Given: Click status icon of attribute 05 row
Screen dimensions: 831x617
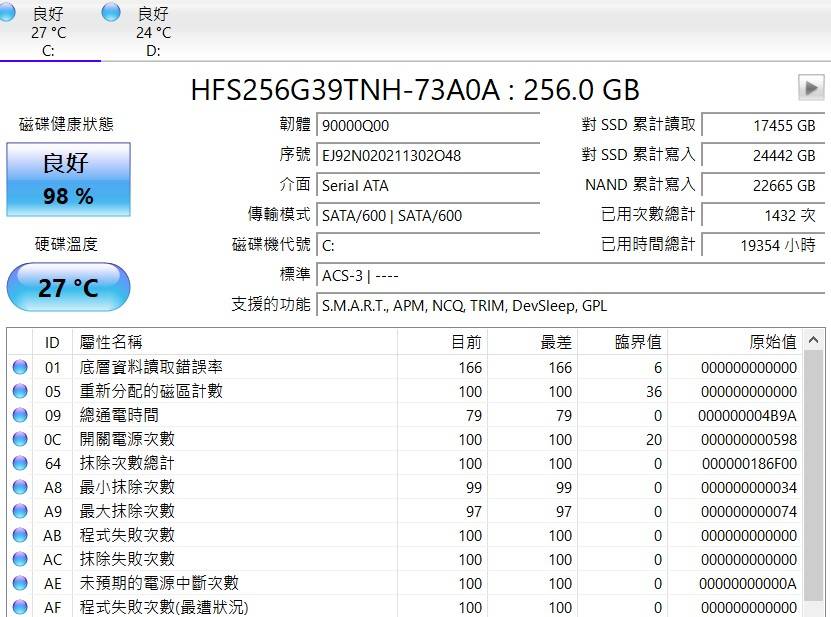Looking at the screenshot, I should (x=19, y=392).
